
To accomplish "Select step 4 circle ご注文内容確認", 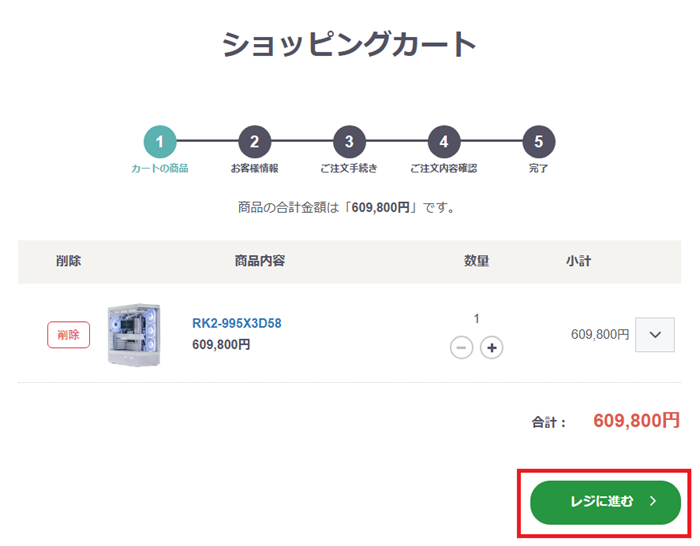I will [444, 142].
